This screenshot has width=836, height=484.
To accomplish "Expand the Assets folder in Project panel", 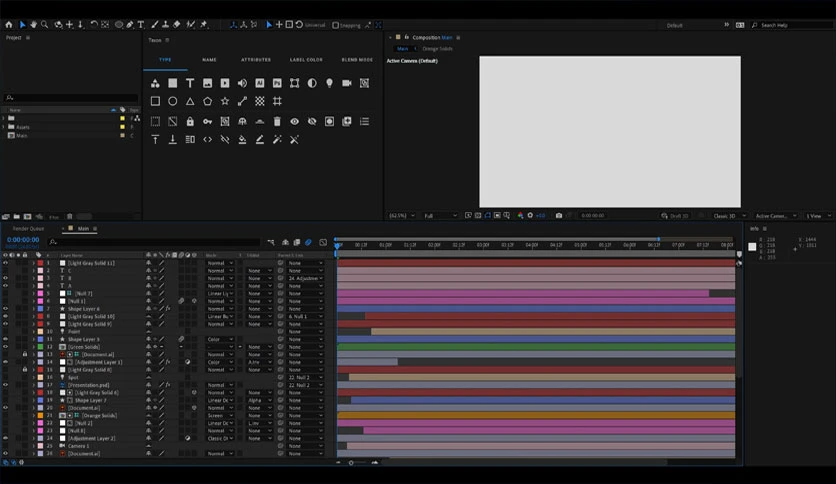I will coord(4,127).
